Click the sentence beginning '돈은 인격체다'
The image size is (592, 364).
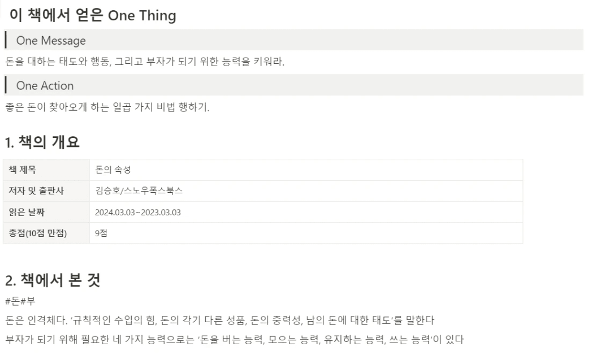pyautogui.click(x=220, y=320)
